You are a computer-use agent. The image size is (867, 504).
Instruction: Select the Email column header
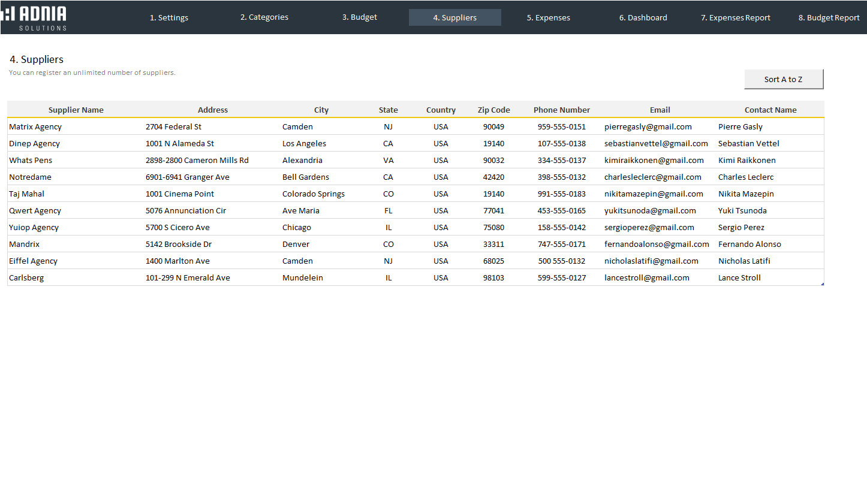[x=660, y=110]
